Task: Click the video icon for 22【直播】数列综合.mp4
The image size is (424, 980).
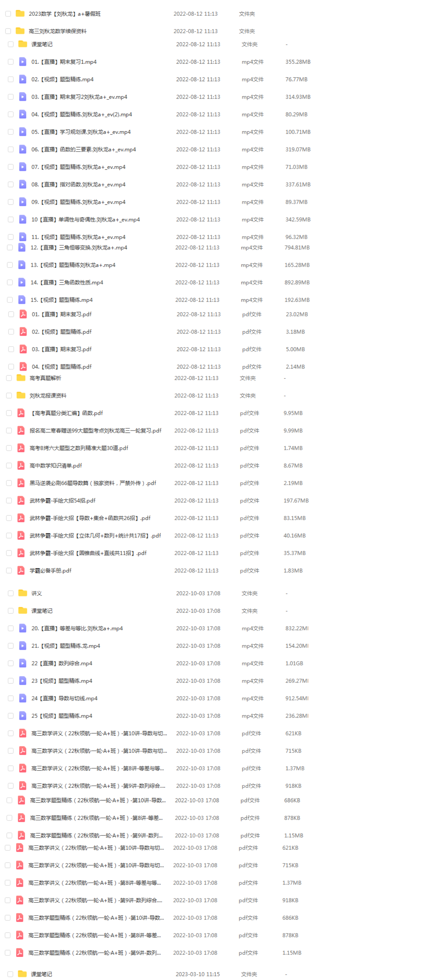Action: [x=23, y=663]
